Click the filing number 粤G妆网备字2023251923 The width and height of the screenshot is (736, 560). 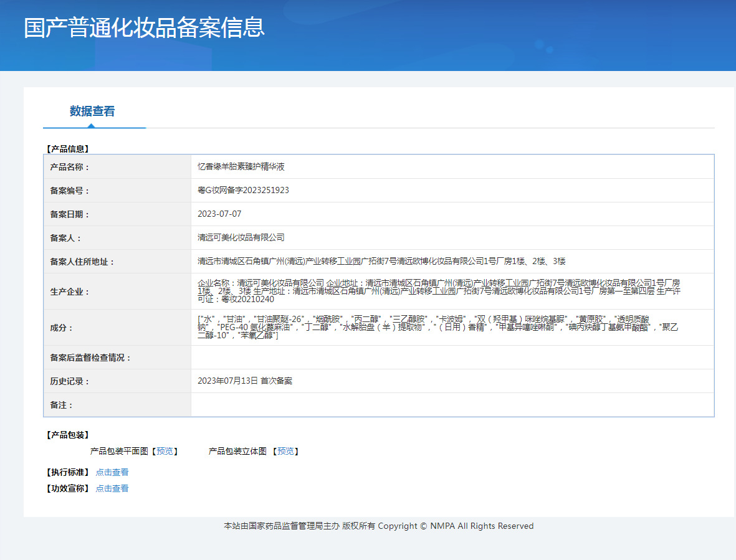[243, 191]
